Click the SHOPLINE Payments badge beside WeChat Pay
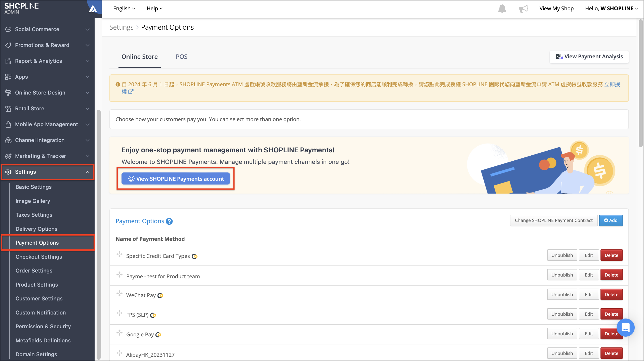The image size is (644, 361). pos(160,296)
